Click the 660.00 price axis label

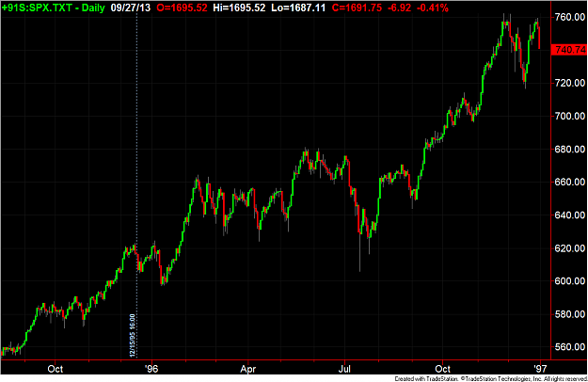coord(570,183)
